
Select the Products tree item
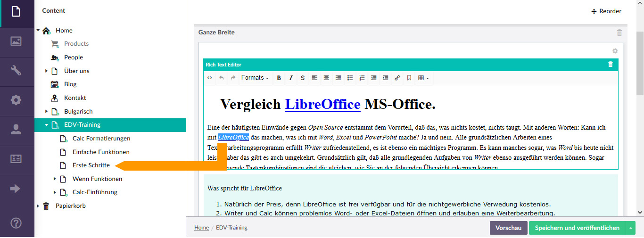[x=76, y=43]
